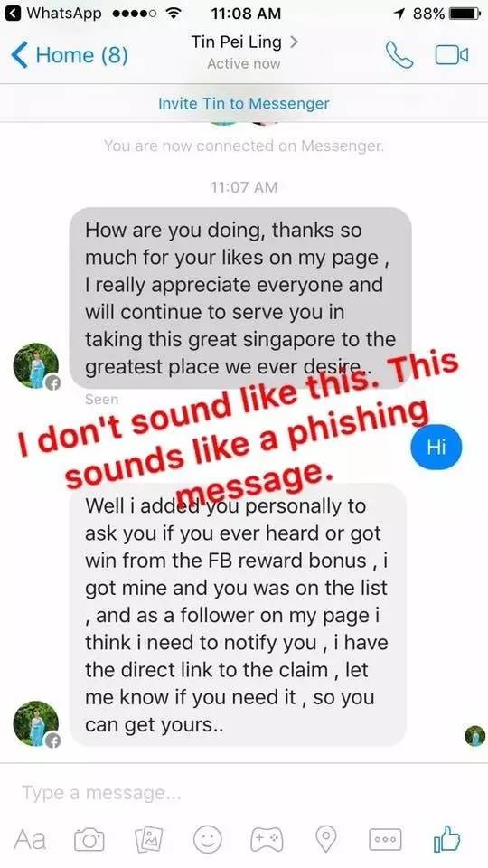Screen dimensions: 488x868
Task: Open the photo gallery picker icon
Action: tap(149, 839)
